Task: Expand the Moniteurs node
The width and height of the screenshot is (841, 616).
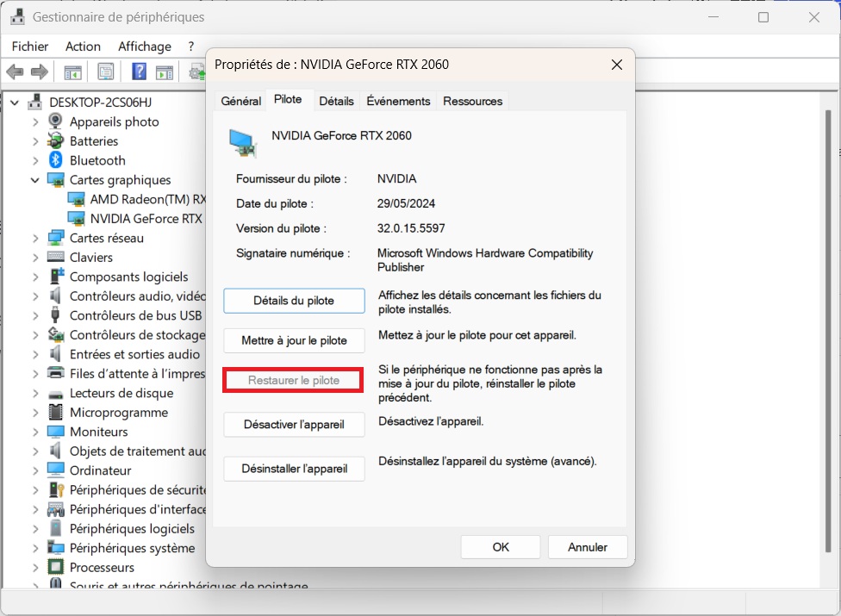Action: coord(35,432)
